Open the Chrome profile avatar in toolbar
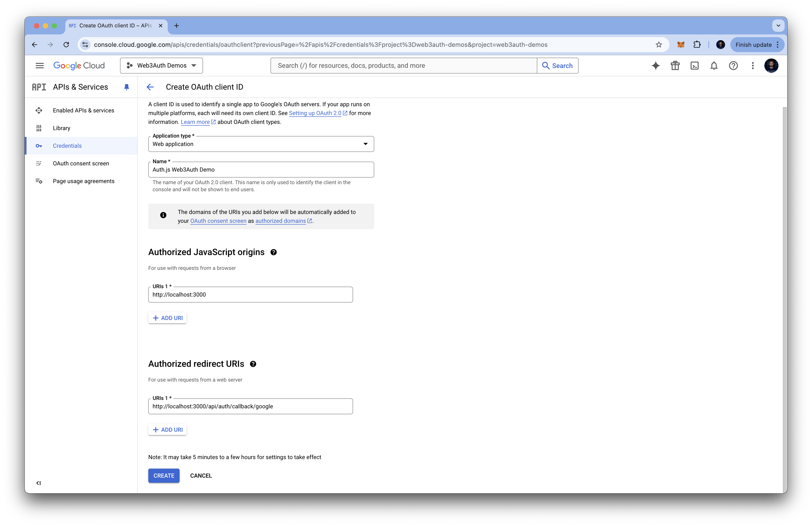 click(x=721, y=45)
